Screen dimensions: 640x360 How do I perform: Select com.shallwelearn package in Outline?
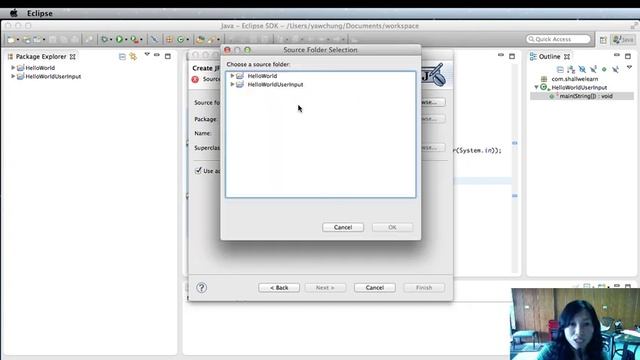[x=575, y=79]
